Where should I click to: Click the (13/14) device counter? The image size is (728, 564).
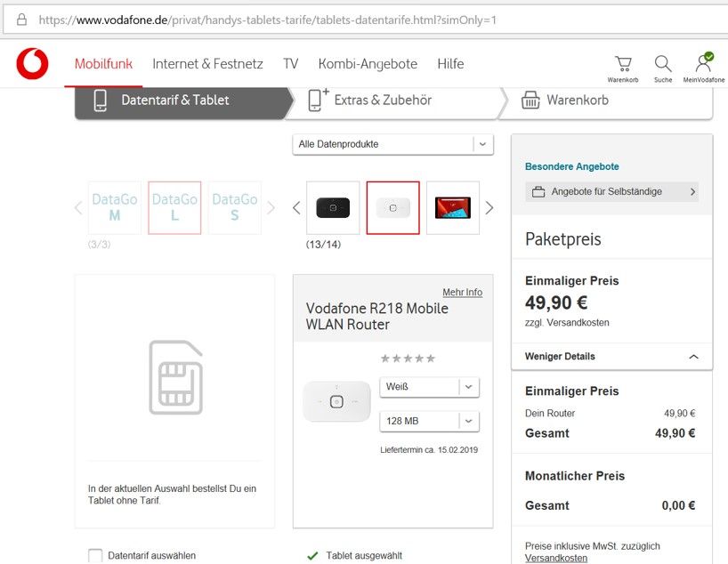(323, 245)
